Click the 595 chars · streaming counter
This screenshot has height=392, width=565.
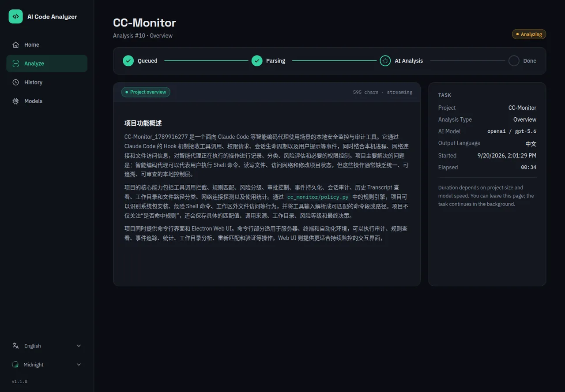(383, 92)
